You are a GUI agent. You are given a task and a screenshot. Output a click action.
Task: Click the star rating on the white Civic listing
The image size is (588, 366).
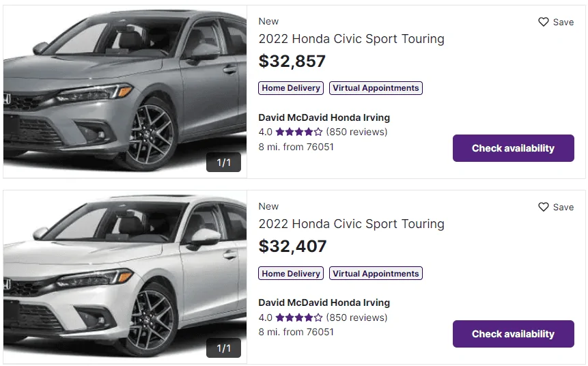(x=299, y=318)
